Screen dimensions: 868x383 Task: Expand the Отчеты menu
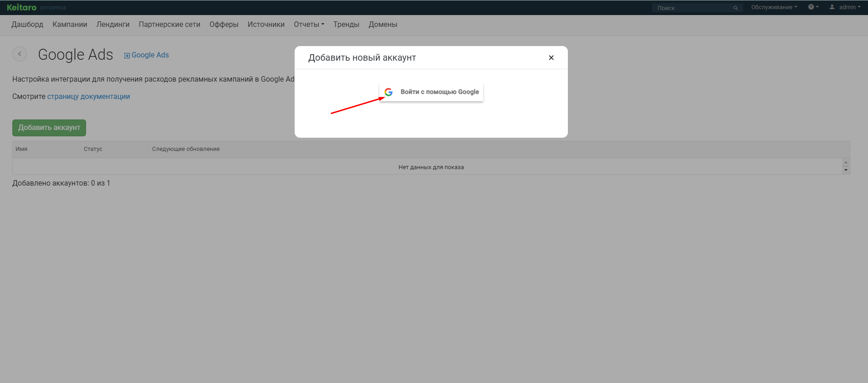(309, 25)
